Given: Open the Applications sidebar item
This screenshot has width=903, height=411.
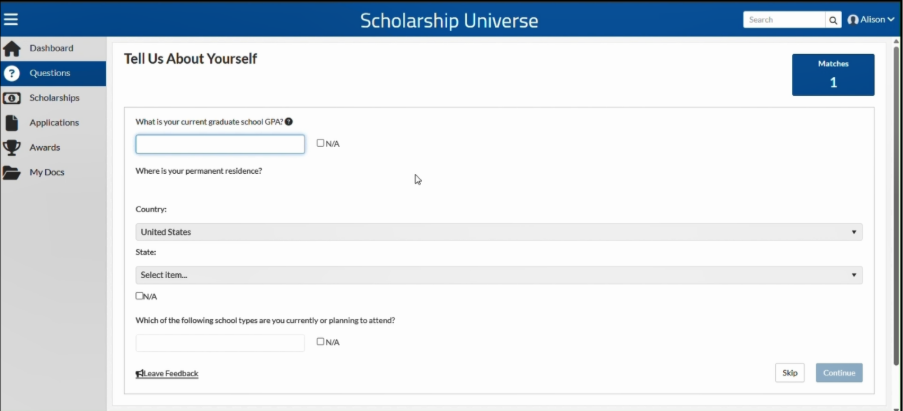Looking at the screenshot, I should [x=53, y=123].
